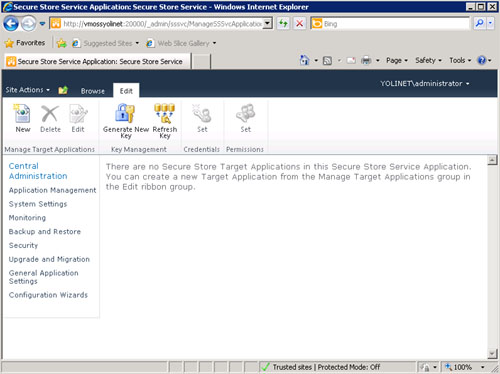This screenshot has width=500, height=374.
Task: Click the Delete target application icon
Action: click(50, 114)
